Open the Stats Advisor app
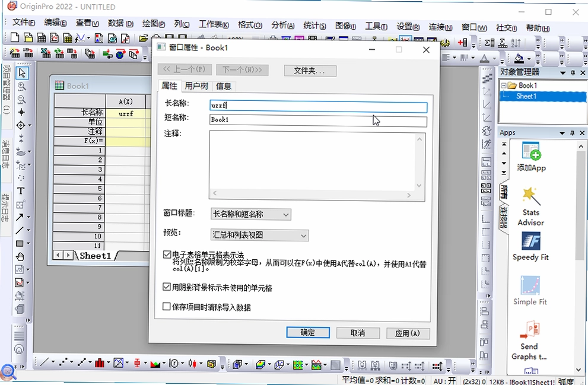 pyautogui.click(x=530, y=206)
